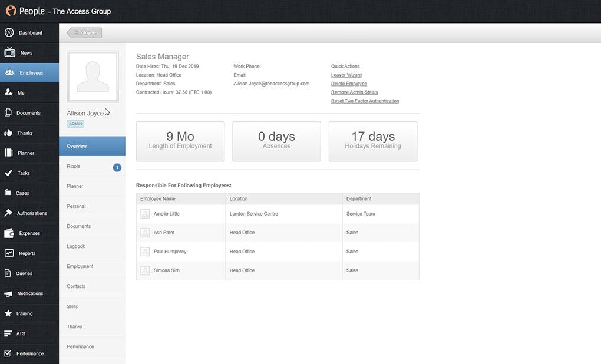Click the Allison Joyce name text
This screenshot has width=601, height=364.
85,114
